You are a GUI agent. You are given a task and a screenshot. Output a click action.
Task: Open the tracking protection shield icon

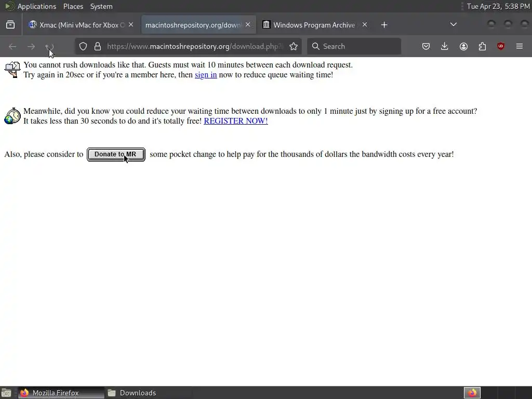click(83, 46)
